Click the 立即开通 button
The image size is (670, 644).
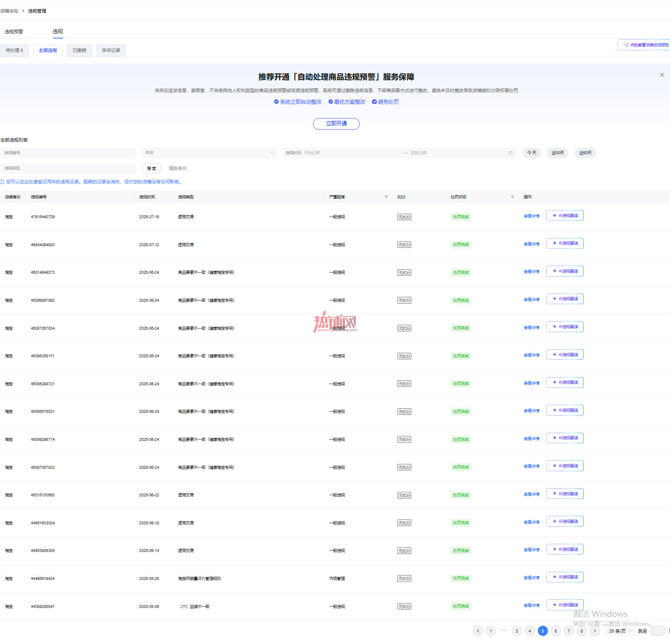pyautogui.click(x=336, y=124)
